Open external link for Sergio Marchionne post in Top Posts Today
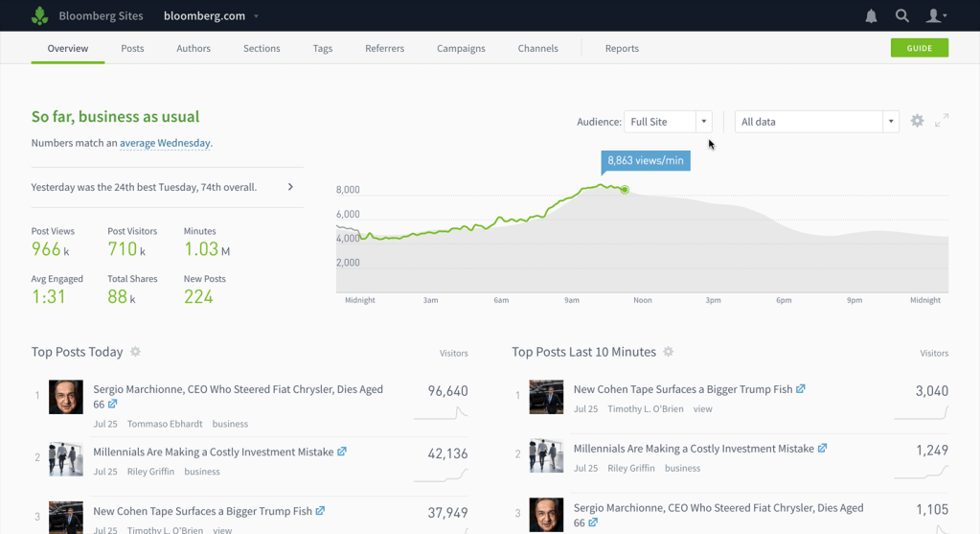 112,404
